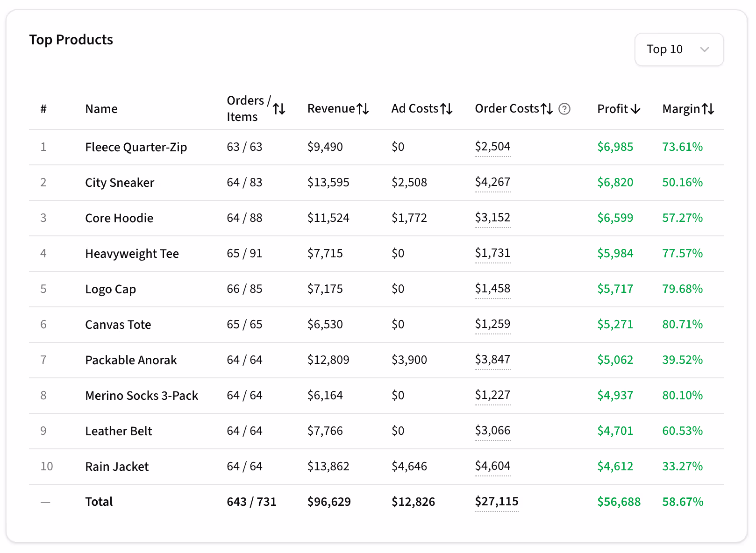Click the Order Costs header label
This screenshot has height=553, width=756.
tap(507, 108)
